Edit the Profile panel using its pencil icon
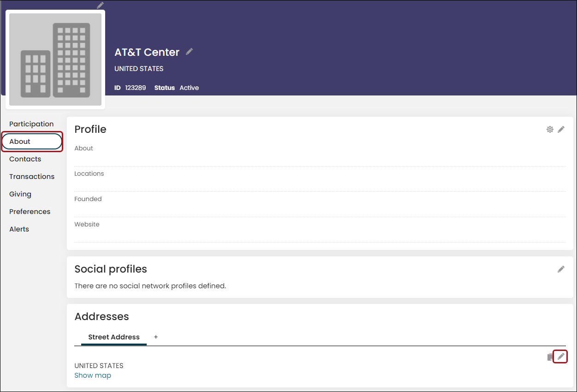 click(561, 130)
